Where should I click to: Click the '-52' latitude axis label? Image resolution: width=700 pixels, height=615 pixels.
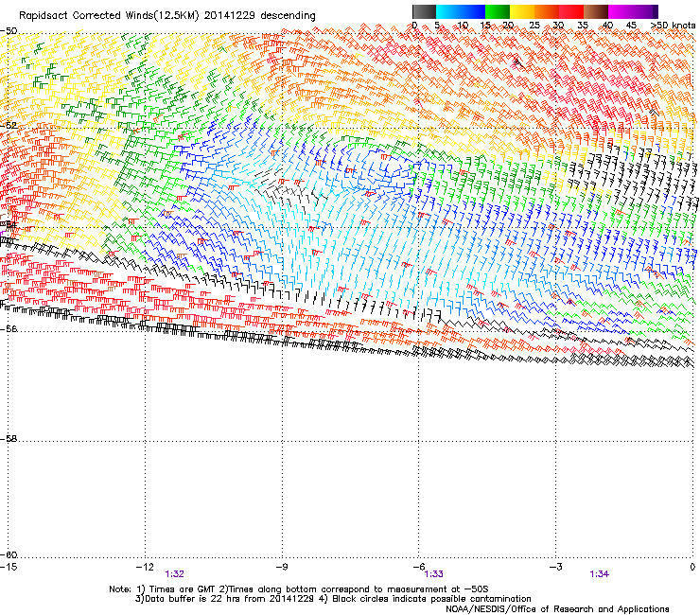pyautogui.click(x=9, y=126)
